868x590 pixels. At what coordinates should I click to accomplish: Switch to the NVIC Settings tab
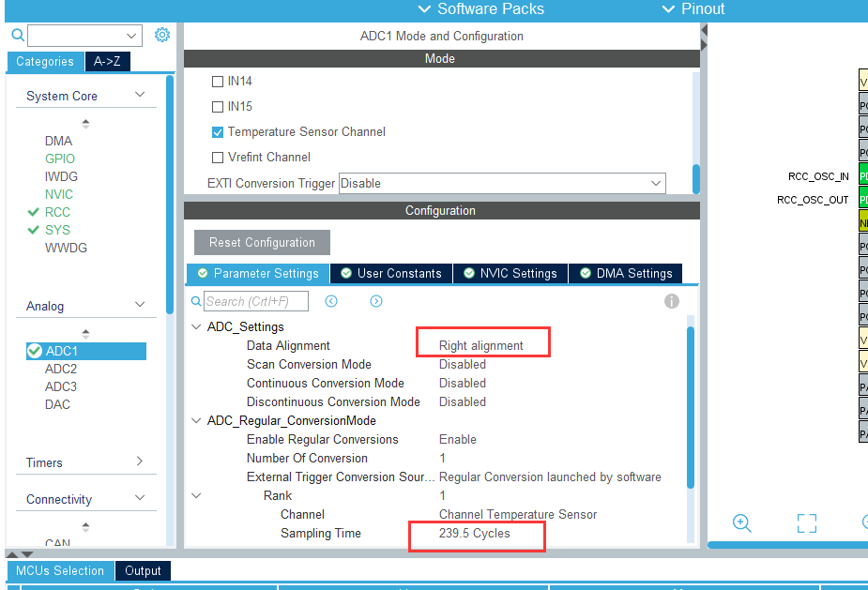pos(510,274)
